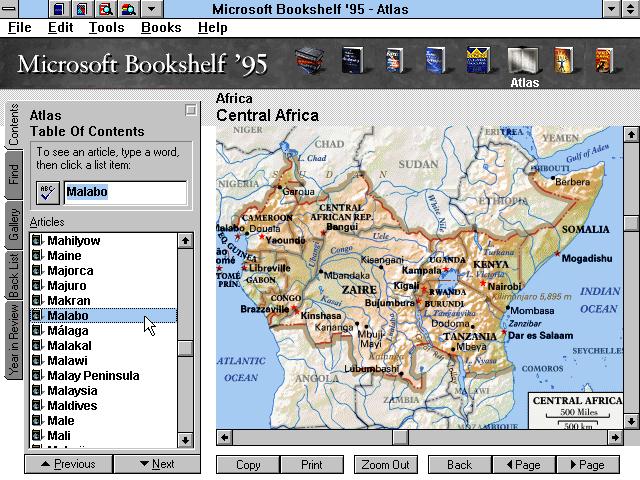The height and width of the screenshot is (480, 640).
Task: Switch to the Back List side tab
Action: [x=13, y=276]
